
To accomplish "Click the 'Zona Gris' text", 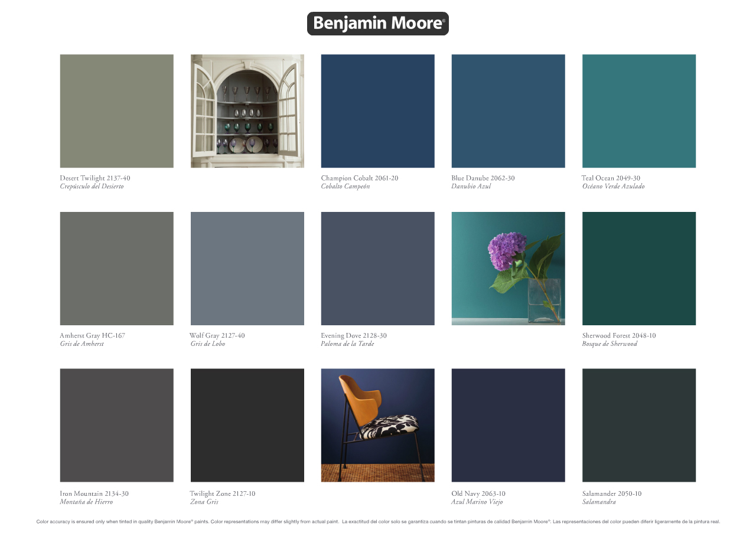I will pyautogui.click(x=204, y=502).
